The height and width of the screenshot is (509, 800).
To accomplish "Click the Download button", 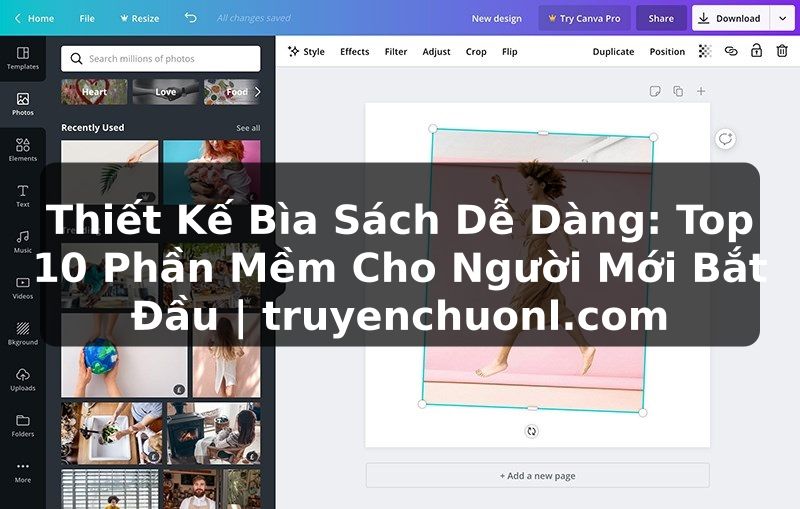I will click(730, 18).
